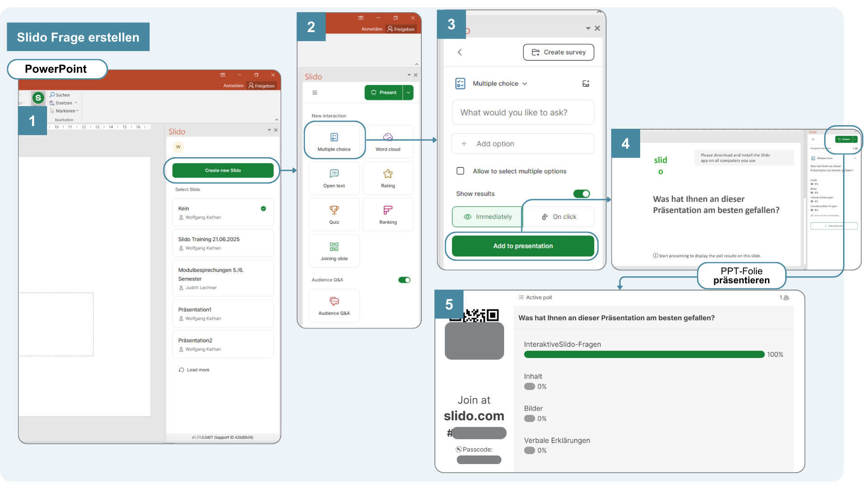Click the InteraktiveSlido-Fragen 100% result bar
The image size is (868, 488).
click(644, 355)
